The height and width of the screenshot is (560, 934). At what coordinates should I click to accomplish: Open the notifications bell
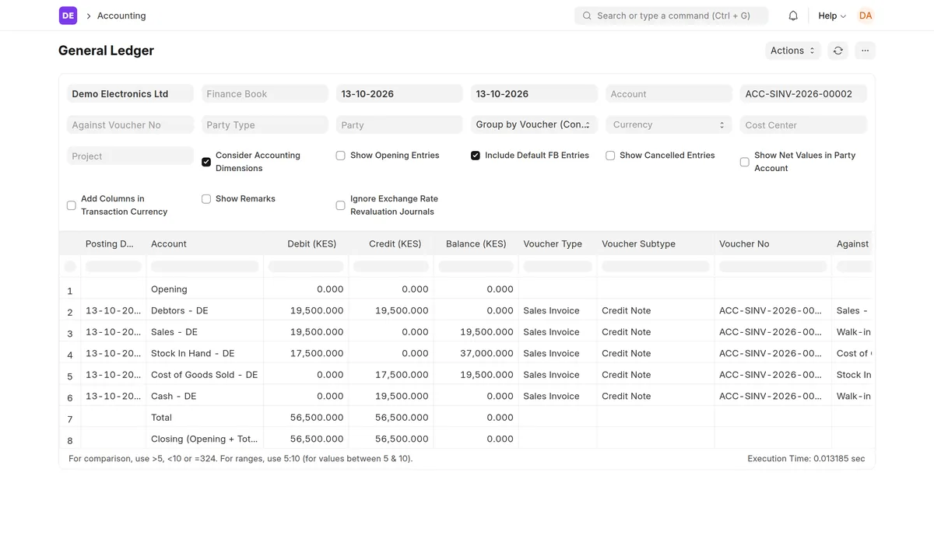click(793, 16)
